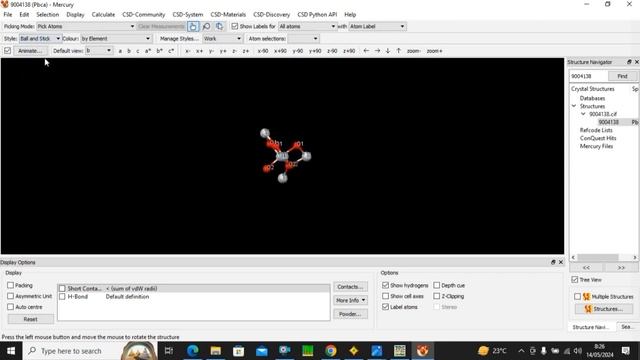
Task: Open the All atoms labels dropdown
Action: coord(307,27)
